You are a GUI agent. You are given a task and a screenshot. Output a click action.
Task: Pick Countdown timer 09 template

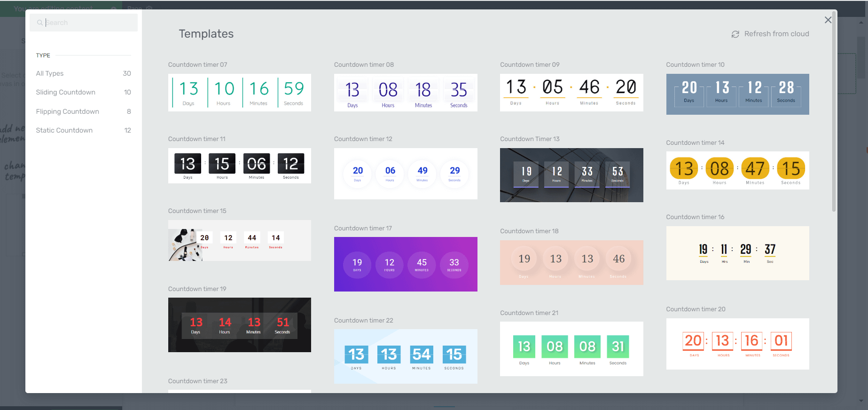click(x=571, y=93)
